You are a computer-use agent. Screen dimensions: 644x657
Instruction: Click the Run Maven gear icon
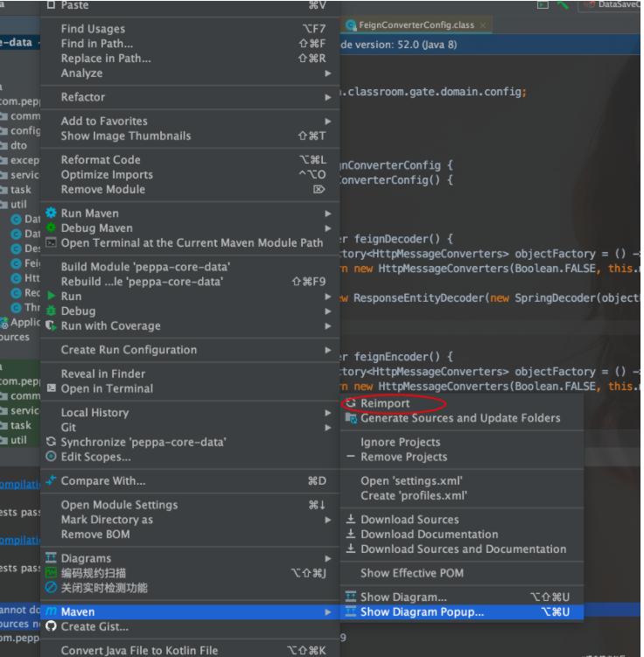pyautogui.click(x=51, y=213)
